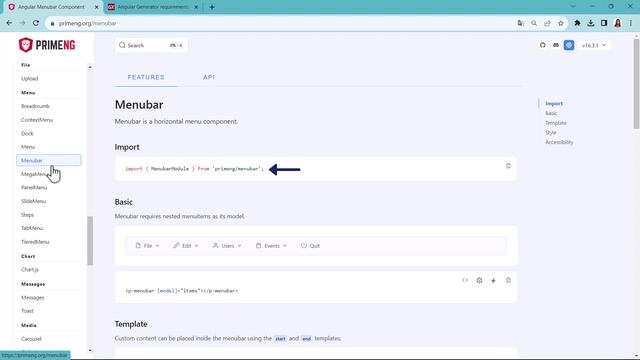640x360 pixels.
Task: Open Breadcrumb in the sidebar
Action: point(35,106)
